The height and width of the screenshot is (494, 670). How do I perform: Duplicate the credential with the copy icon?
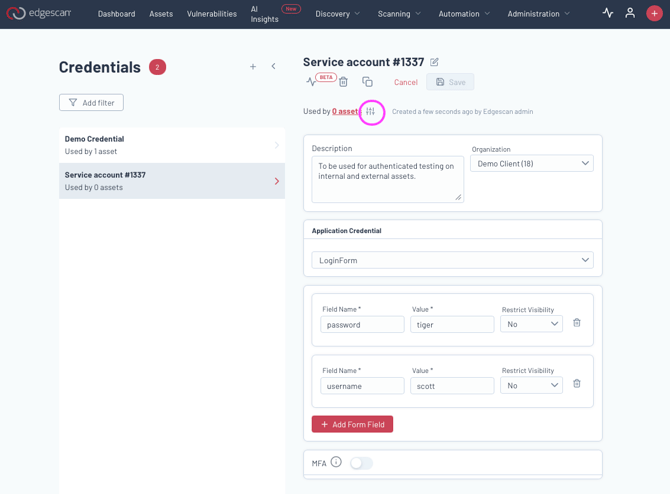click(x=367, y=82)
